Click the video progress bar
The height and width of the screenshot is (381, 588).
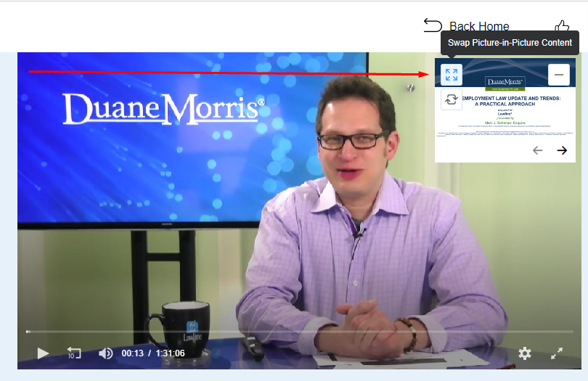pyautogui.click(x=300, y=332)
